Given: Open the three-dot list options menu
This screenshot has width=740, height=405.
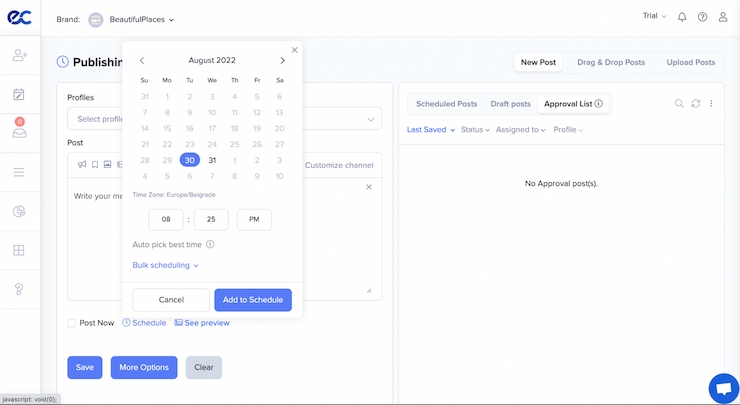Looking at the screenshot, I should [x=711, y=103].
